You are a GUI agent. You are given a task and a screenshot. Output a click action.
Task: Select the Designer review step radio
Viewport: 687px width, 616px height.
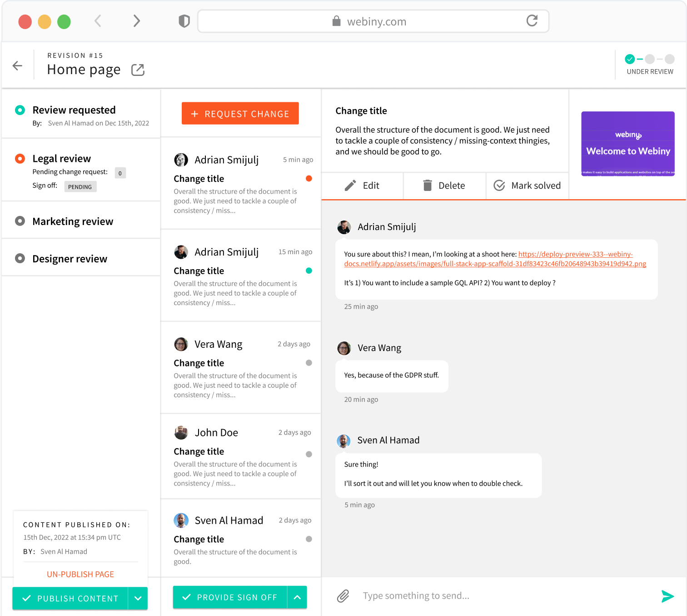click(20, 259)
